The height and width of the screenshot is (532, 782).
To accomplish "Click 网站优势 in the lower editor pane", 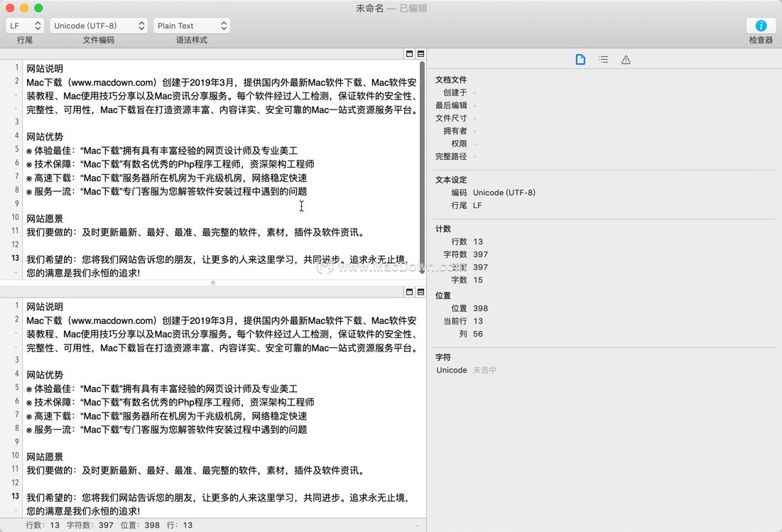I will pos(45,375).
